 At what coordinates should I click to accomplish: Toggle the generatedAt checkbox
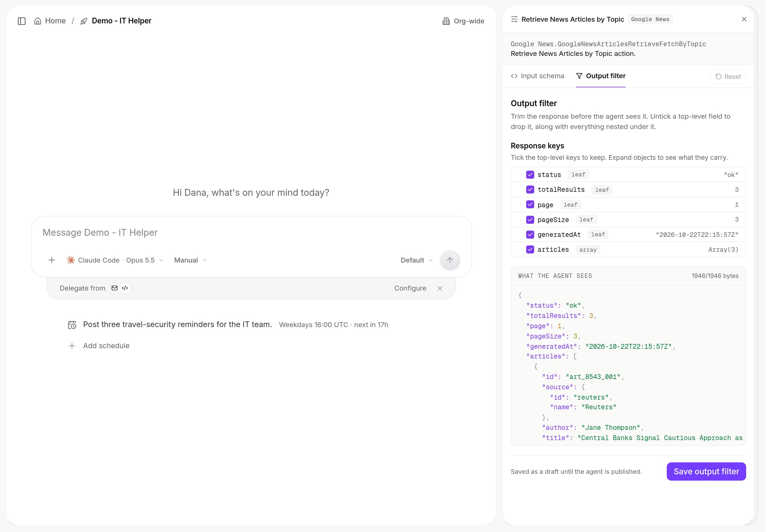[x=530, y=234]
